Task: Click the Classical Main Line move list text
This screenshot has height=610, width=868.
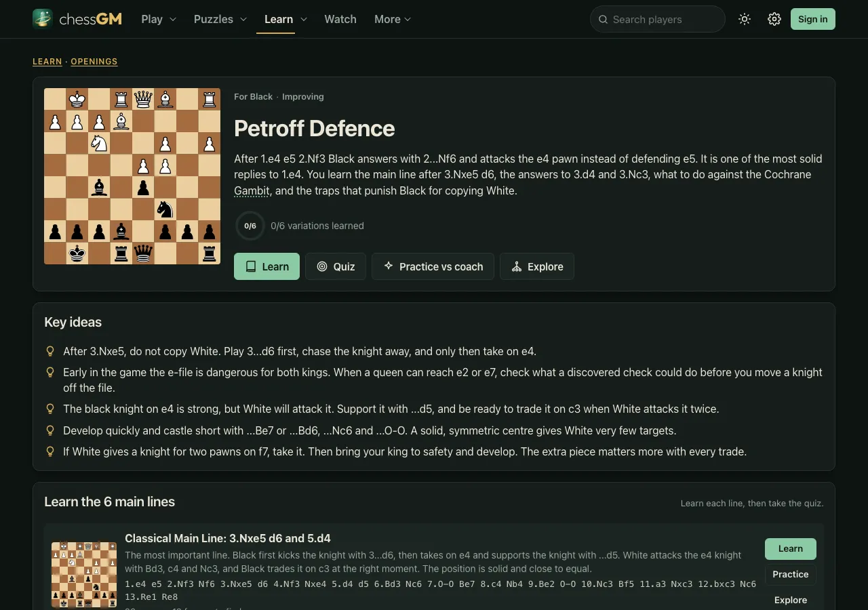Action: 440,590
